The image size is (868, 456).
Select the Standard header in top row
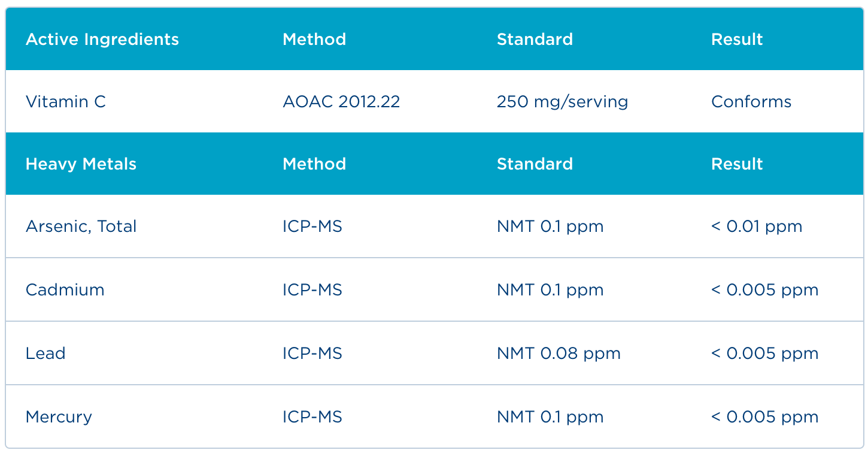coord(535,40)
